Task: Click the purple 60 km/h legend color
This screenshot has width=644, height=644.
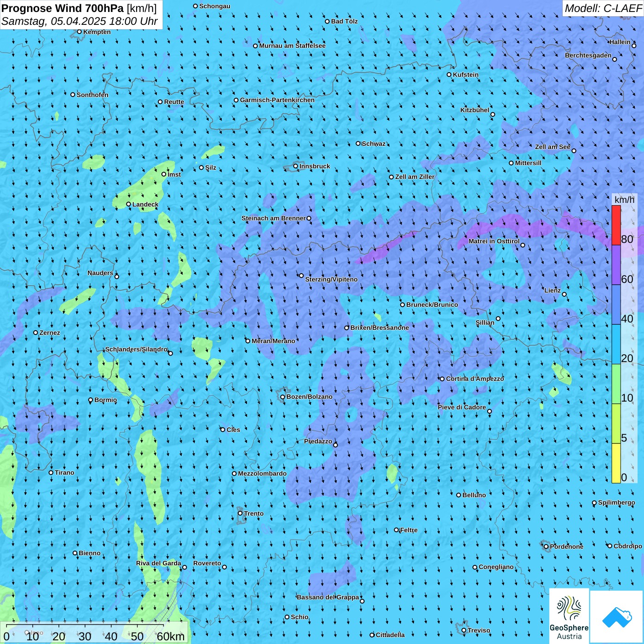Action: [x=616, y=265]
